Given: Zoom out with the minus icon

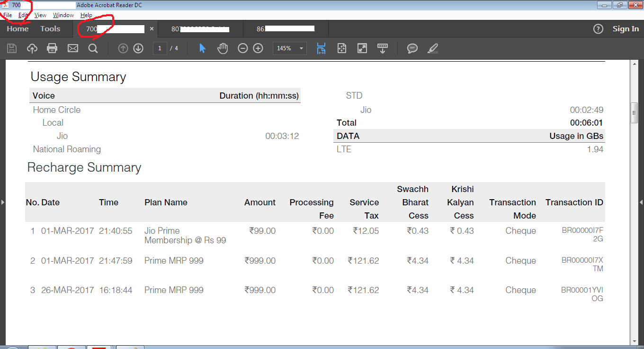Looking at the screenshot, I should click(x=242, y=48).
